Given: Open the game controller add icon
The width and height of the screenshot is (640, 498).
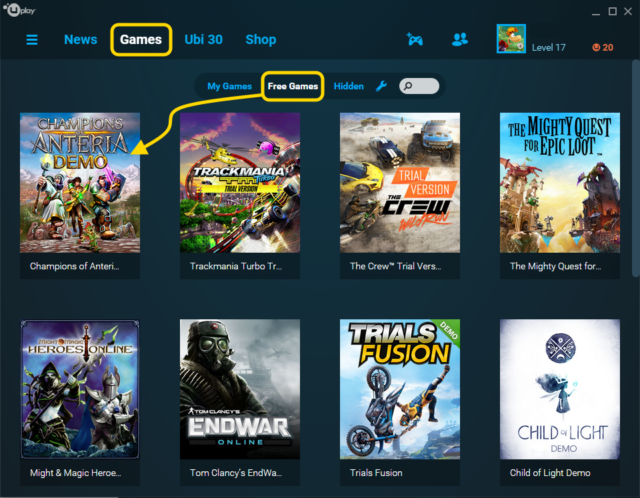Looking at the screenshot, I should point(415,40).
